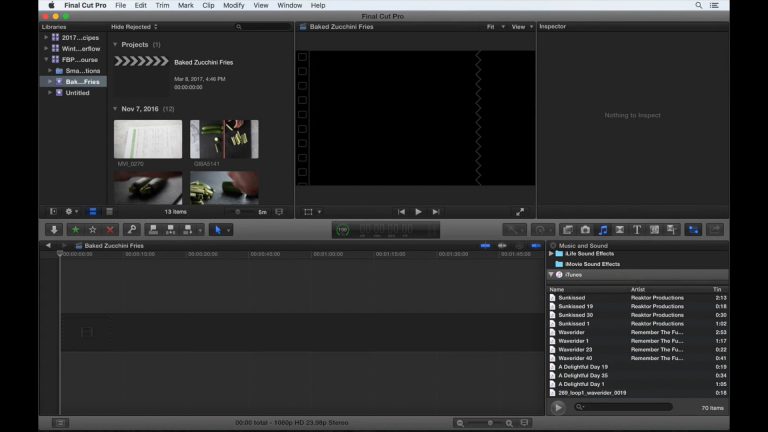Toggle timeline snapping button
Screen dimensions: 768x432
536,245
